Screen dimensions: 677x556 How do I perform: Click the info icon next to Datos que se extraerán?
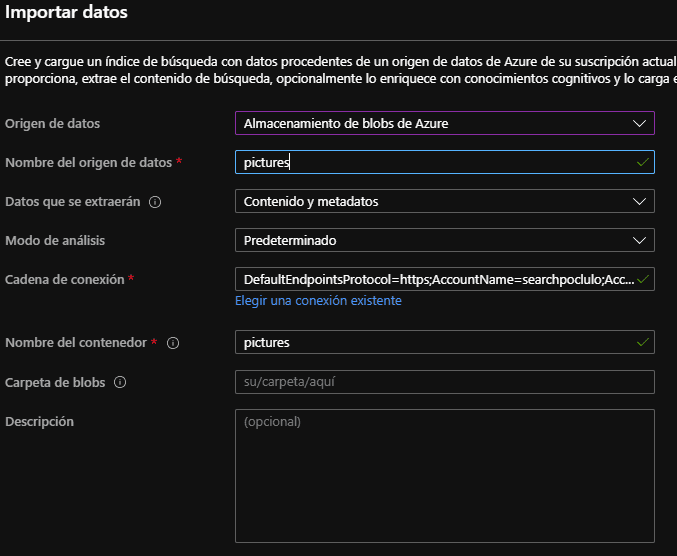[x=155, y=202]
